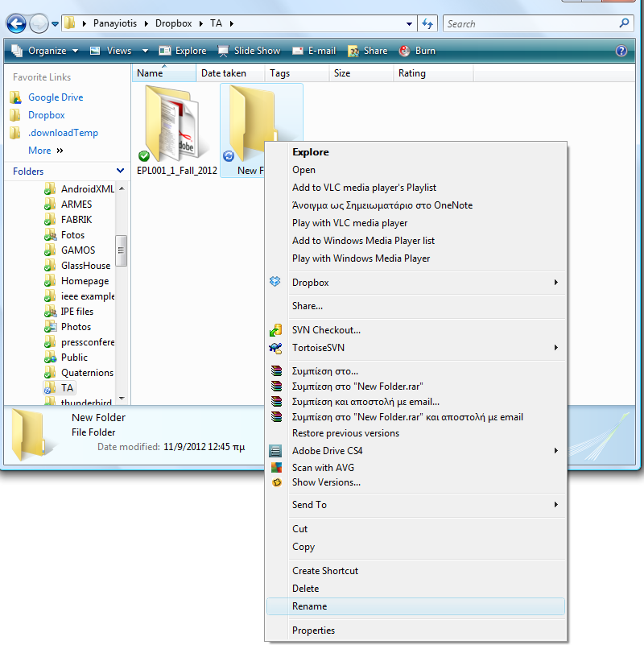Open the Dropbox submenu in context menu

click(415, 283)
